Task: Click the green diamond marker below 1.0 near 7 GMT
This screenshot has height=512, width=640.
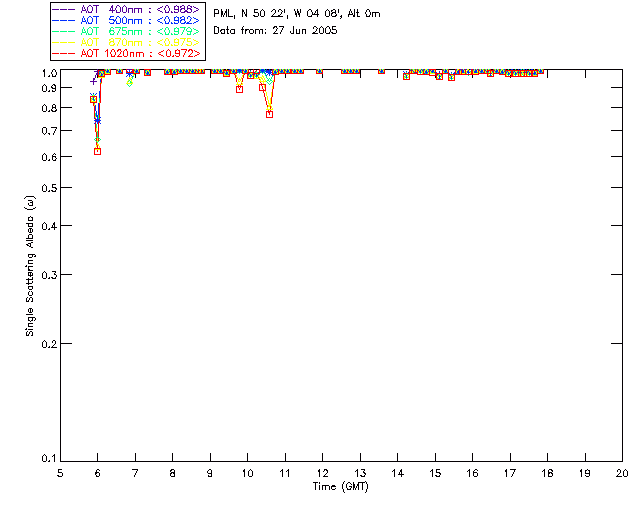Action: tap(130, 83)
